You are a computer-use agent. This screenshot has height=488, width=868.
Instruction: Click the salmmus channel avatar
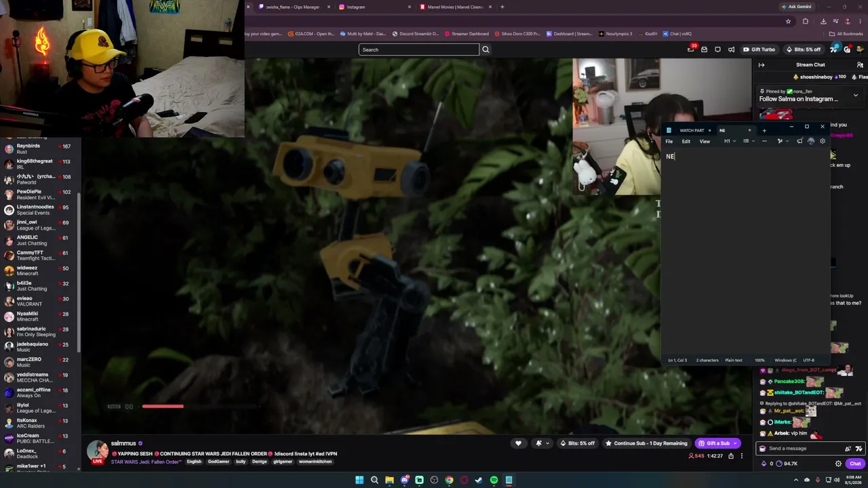(97, 451)
